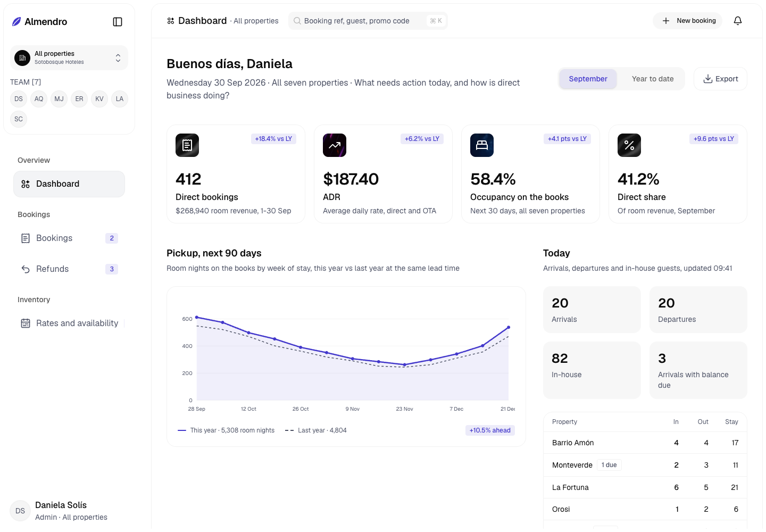Open Dashboard in the sidebar
This screenshot has width=766, height=532.
(69, 184)
